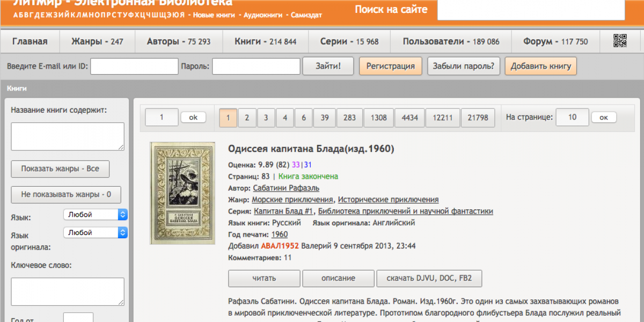Open the 1960 print year link

tap(280, 235)
